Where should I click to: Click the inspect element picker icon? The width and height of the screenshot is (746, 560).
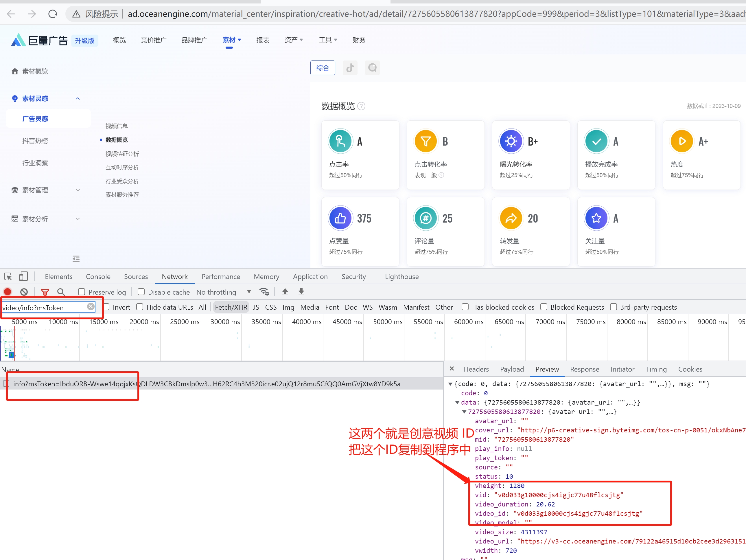pyautogui.click(x=8, y=277)
